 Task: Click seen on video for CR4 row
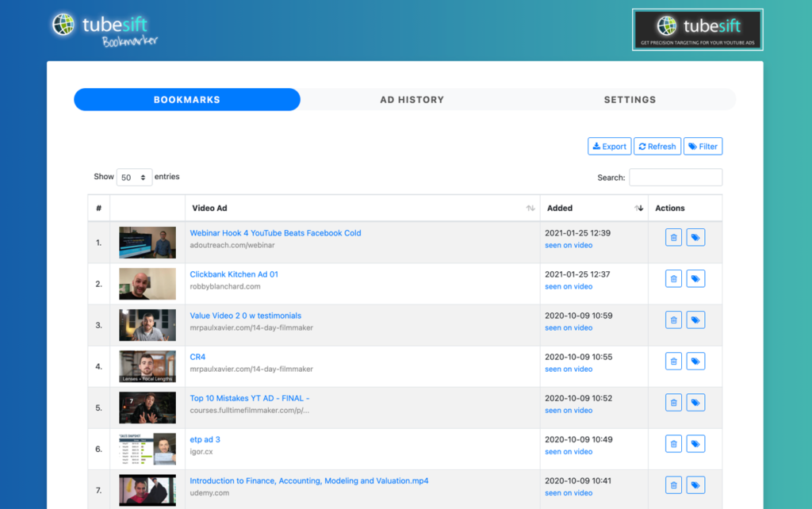pos(569,369)
